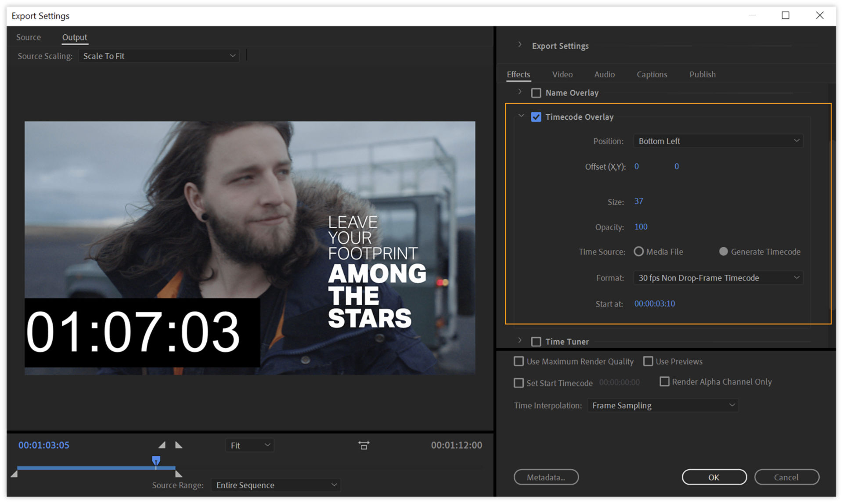
Task: Click the Metadata button
Action: 546,477
